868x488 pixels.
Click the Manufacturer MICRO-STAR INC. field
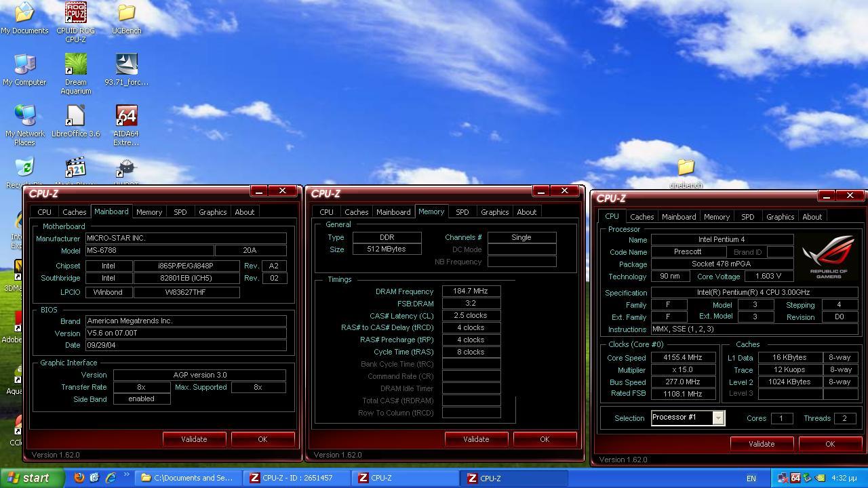pos(185,239)
